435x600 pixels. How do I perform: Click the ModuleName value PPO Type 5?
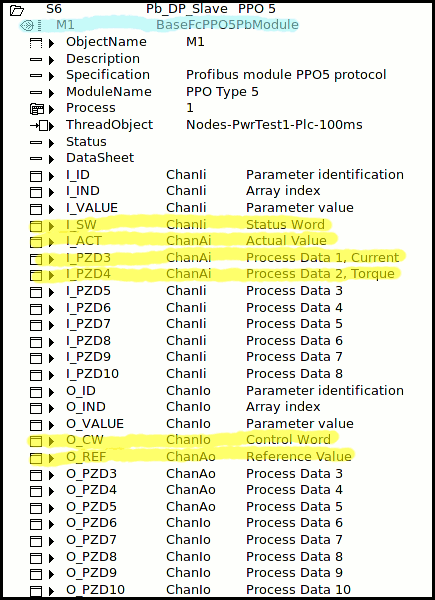222,92
